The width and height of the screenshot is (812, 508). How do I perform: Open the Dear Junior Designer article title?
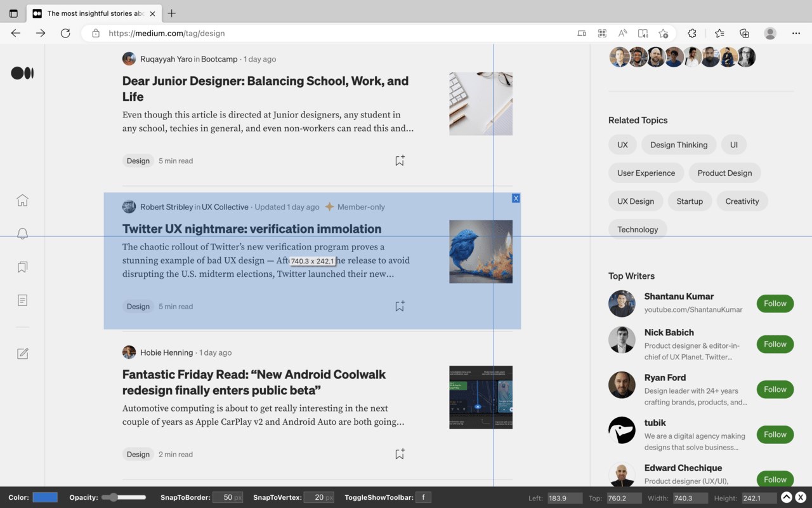point(265,89)
